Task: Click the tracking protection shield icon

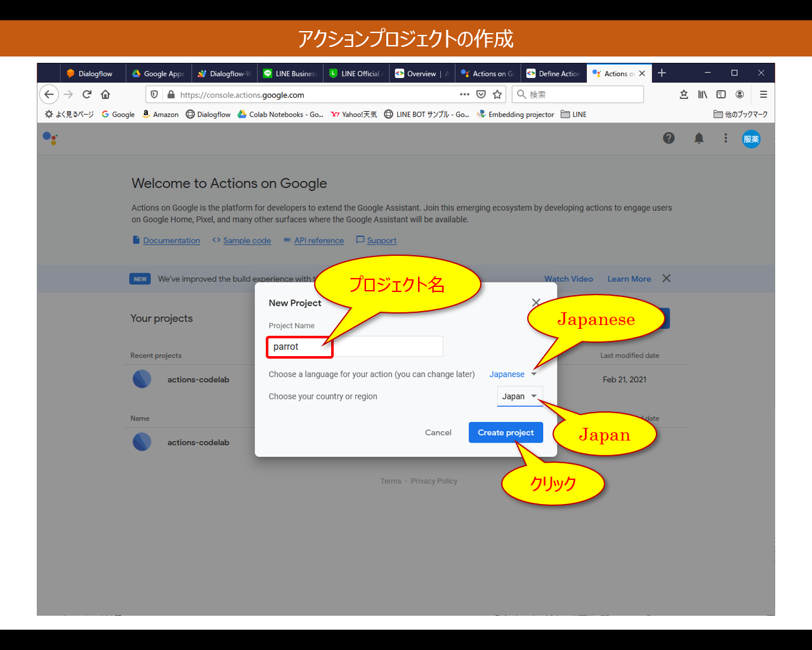Action: (x=154, y=95)
